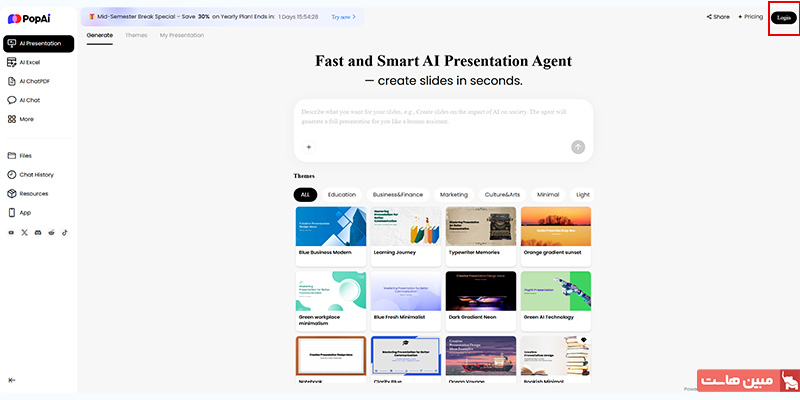This screenshot has width=800, height=400.
Task: Filter themes by Education
Action: point(341,195)
